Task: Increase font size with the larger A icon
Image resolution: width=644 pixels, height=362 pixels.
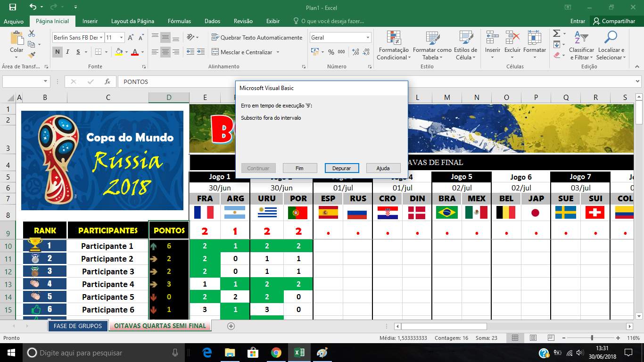Action: 131,38
